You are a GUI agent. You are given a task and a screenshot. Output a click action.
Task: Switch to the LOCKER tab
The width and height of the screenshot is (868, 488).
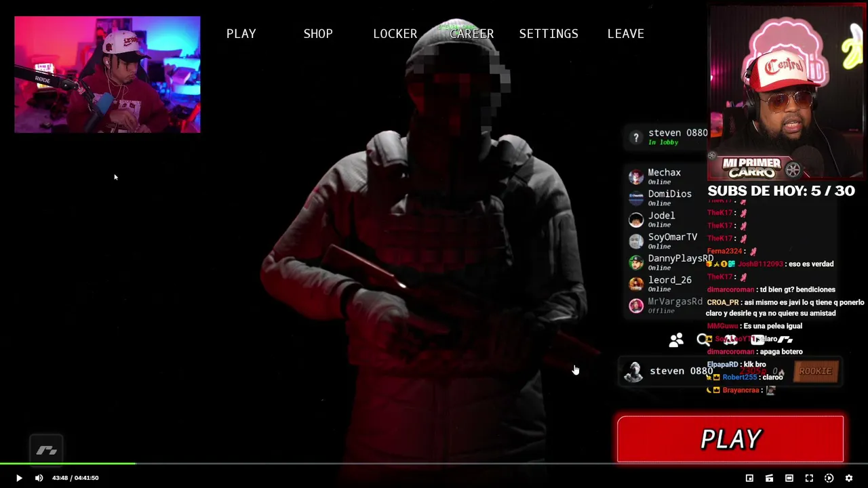click(x=395, y=34)
